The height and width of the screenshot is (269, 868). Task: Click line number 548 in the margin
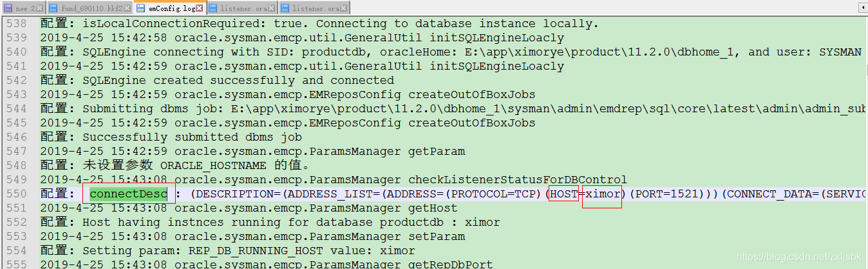pyautogui.click(x=16, y=166)
